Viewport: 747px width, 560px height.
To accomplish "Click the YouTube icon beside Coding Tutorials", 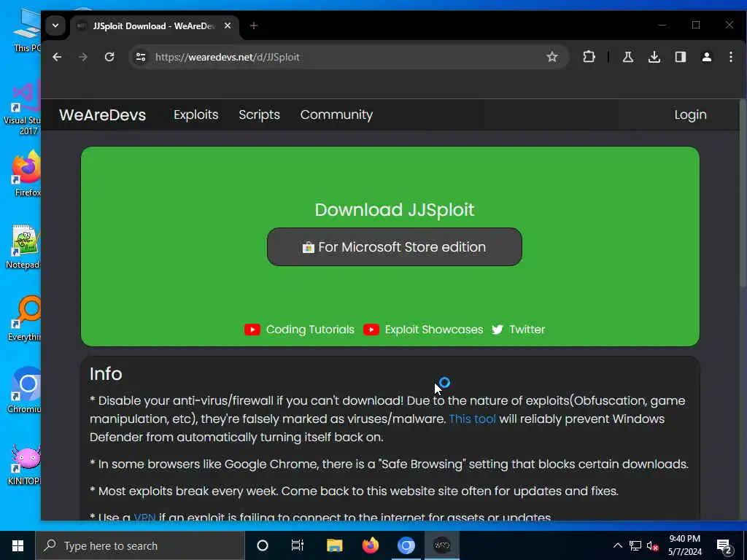I will tap(252, 330).
